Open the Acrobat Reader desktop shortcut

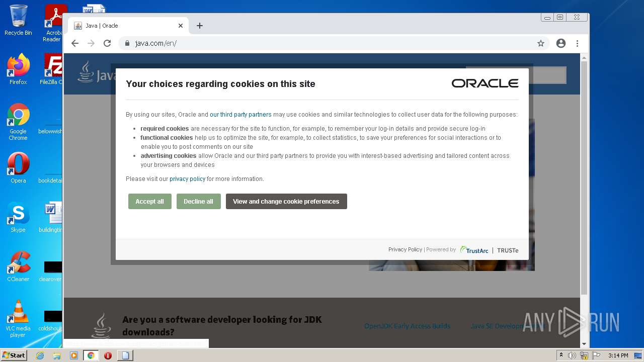(x=54, y=23)
